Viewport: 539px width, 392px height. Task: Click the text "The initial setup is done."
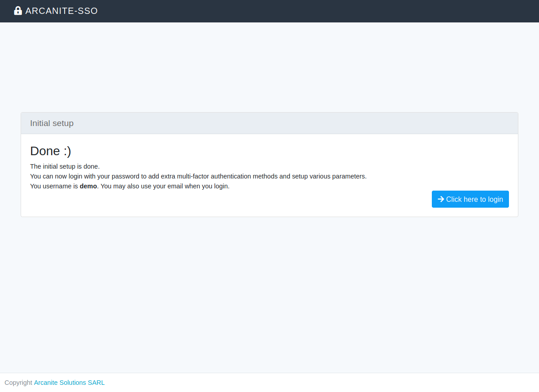(65, 166)
